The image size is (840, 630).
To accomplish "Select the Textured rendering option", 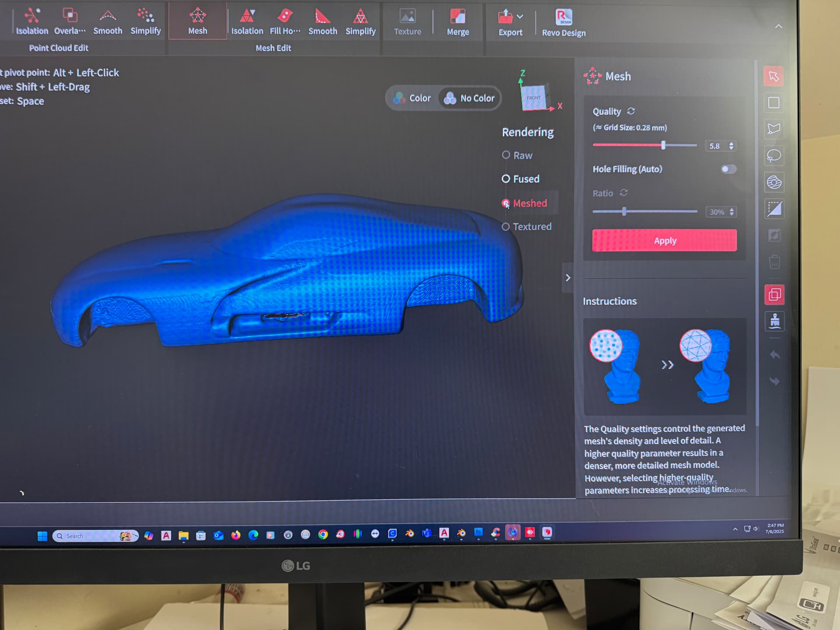I will (x=527, y=227).
